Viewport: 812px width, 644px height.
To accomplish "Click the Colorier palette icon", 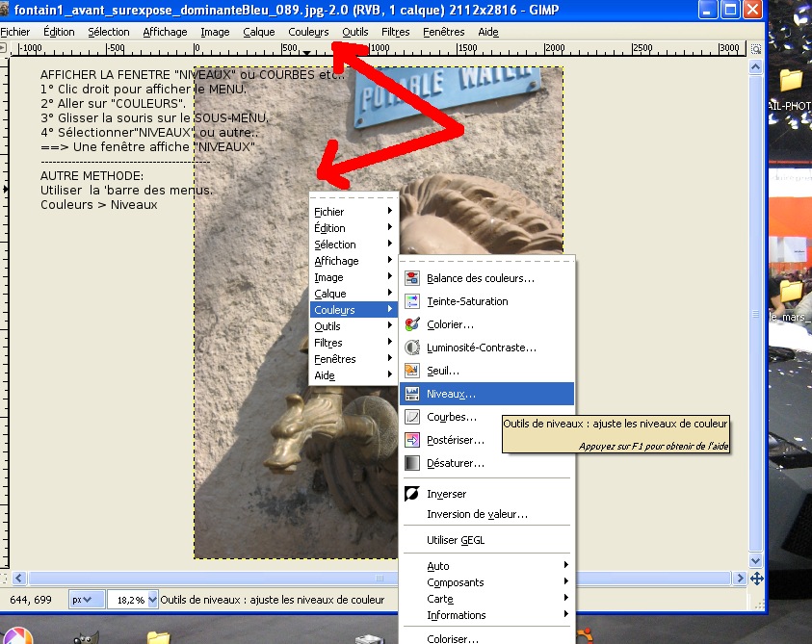I will pyautogui.click(x=412, y=324).
